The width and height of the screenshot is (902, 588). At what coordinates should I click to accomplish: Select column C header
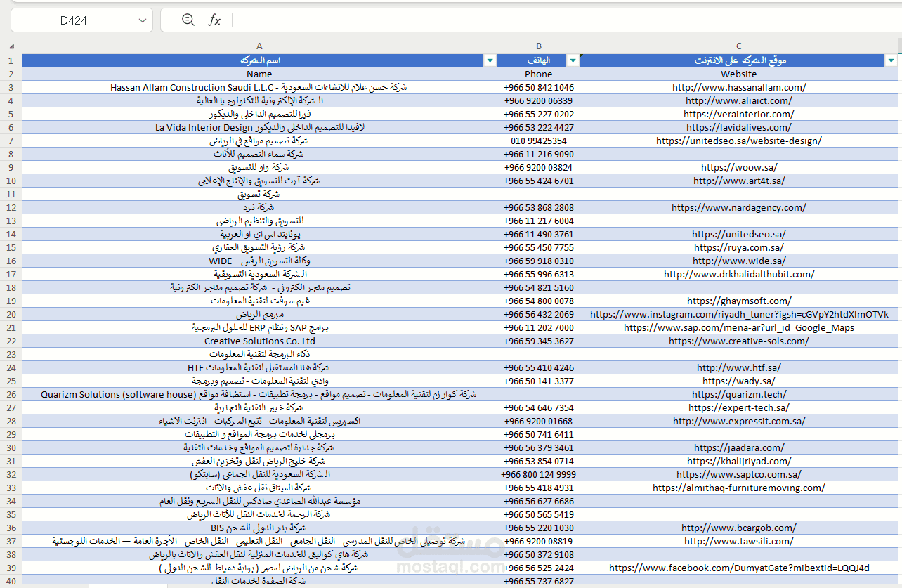point(739,46)
